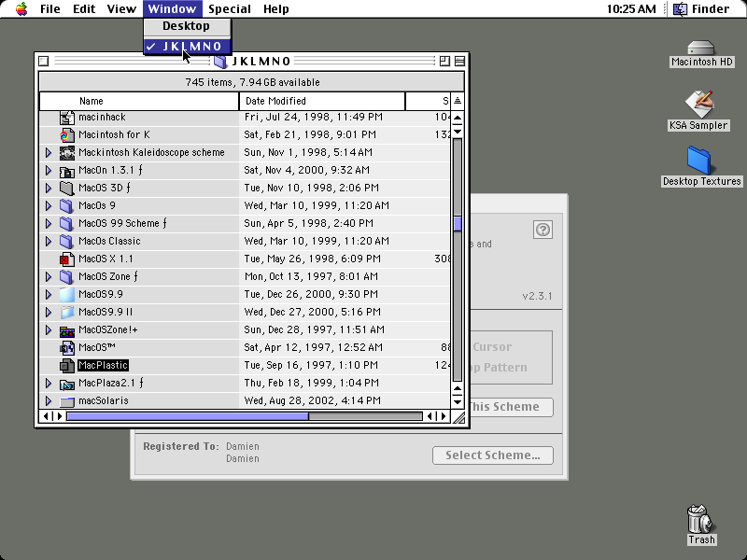This screenshot has width=747, height=560.
Task: Click the MacOs Classic folder icon
Action: click(67, 242)
